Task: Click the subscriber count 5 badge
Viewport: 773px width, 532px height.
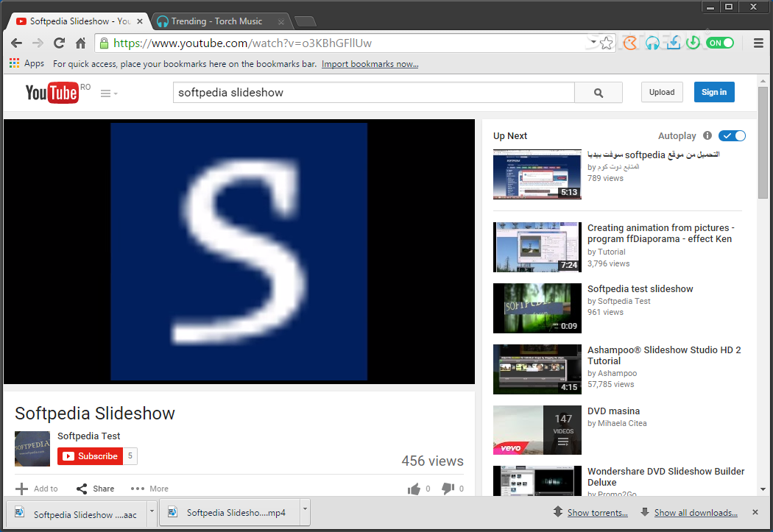Action: tap(130, 456)
